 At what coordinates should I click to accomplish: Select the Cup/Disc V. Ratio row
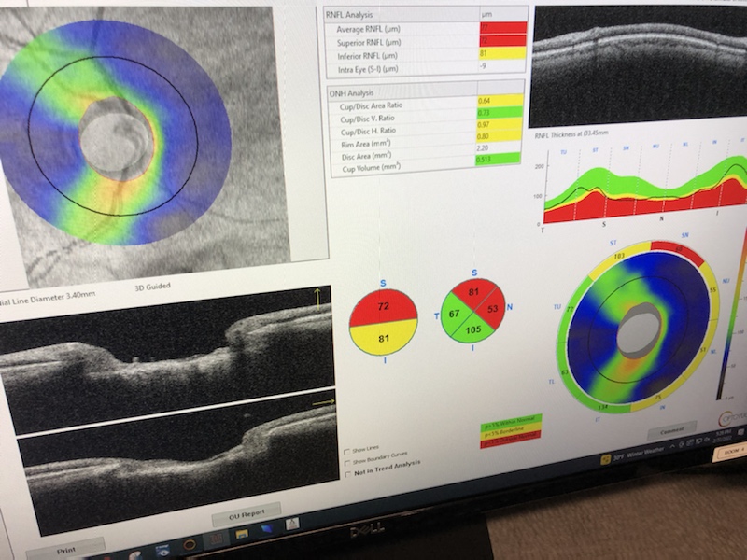pos(427,116)
